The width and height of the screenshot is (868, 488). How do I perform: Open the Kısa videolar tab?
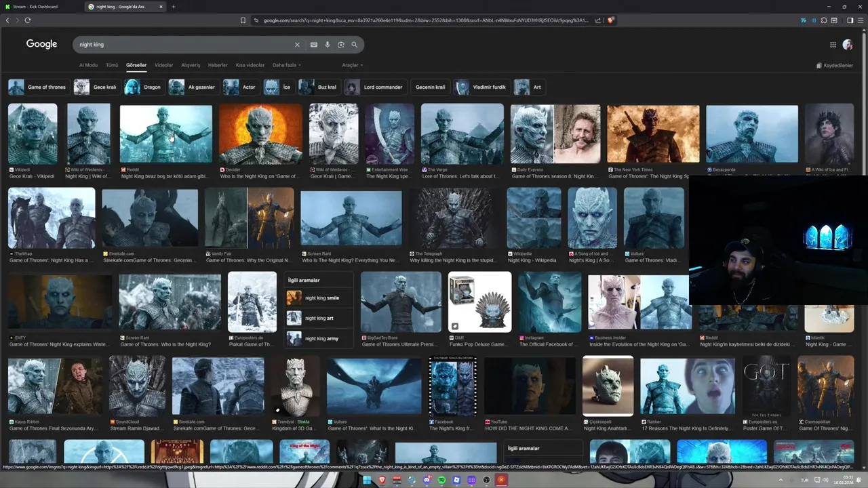click(x=250, y=65)
